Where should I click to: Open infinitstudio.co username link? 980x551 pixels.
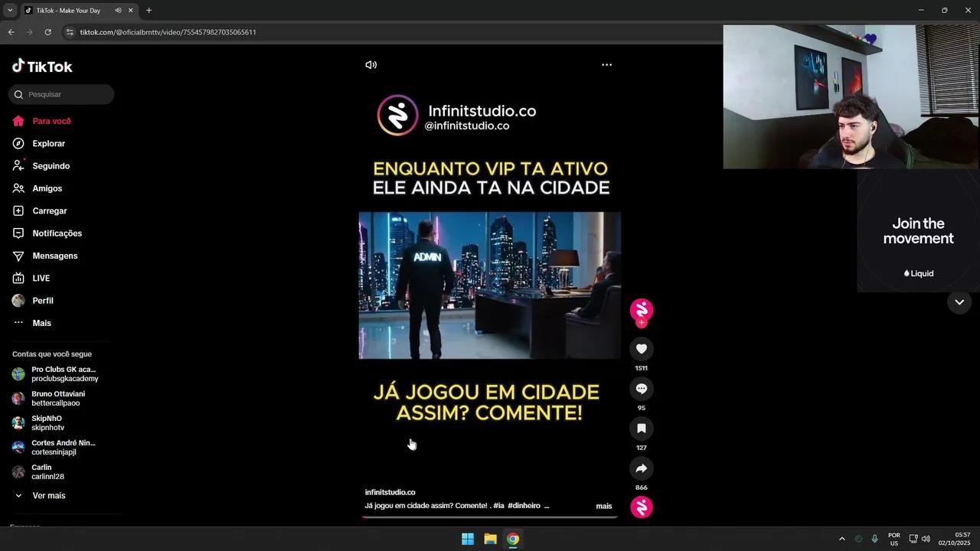click(390, 492)
